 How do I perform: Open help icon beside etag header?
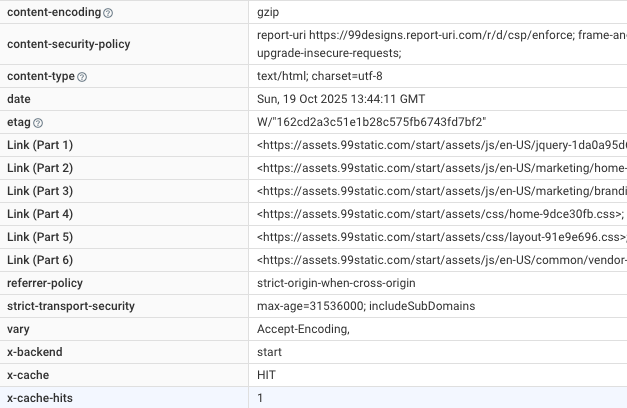[x=38, y=123]
